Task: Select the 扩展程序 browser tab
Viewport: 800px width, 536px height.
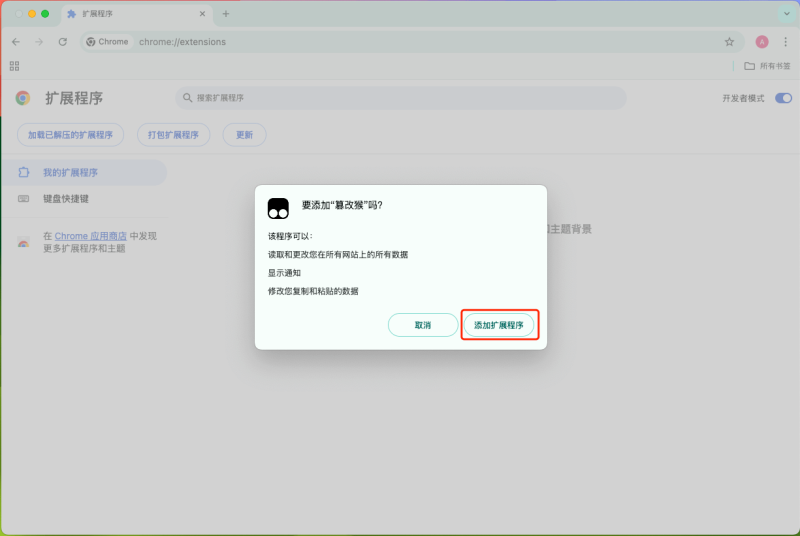Action: 137,14
